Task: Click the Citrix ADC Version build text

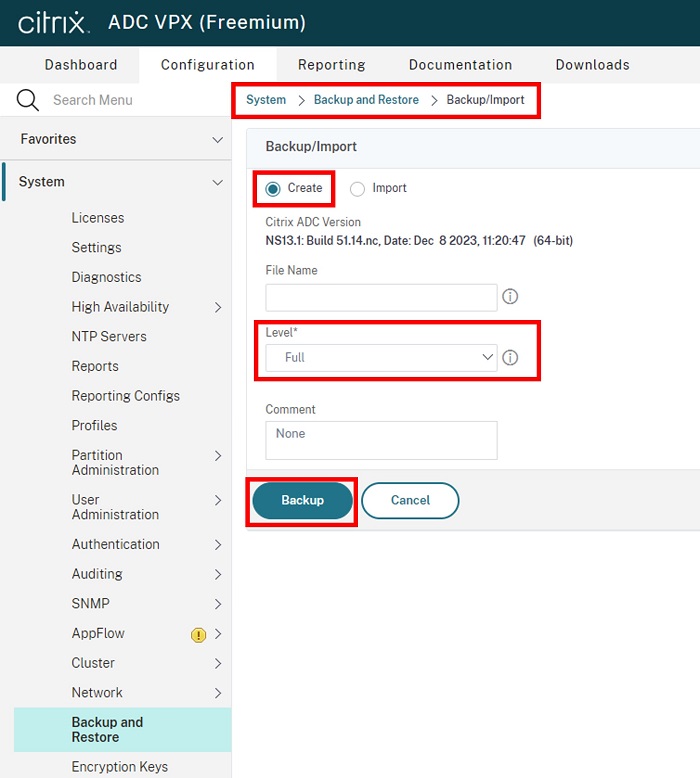Action: (419, 241)
